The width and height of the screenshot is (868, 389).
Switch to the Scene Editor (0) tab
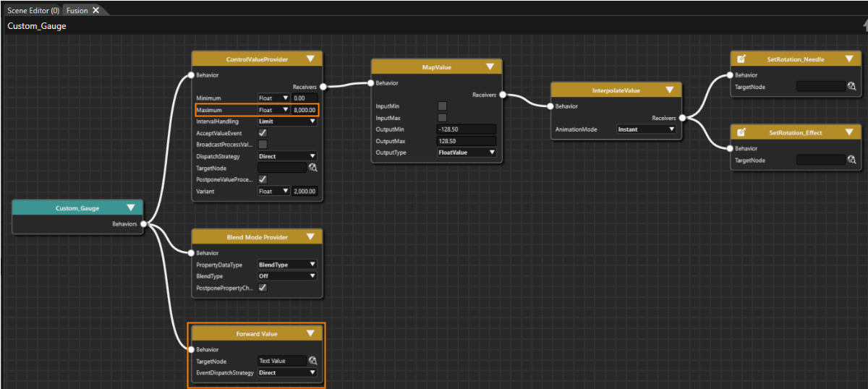(33, 10)
